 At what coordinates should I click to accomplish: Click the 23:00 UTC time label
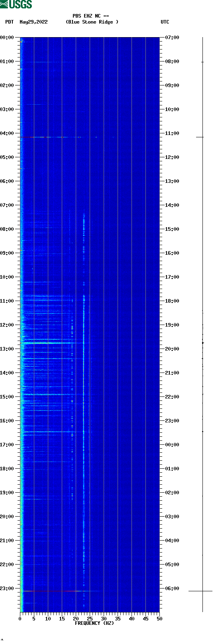tap(172, 421)
